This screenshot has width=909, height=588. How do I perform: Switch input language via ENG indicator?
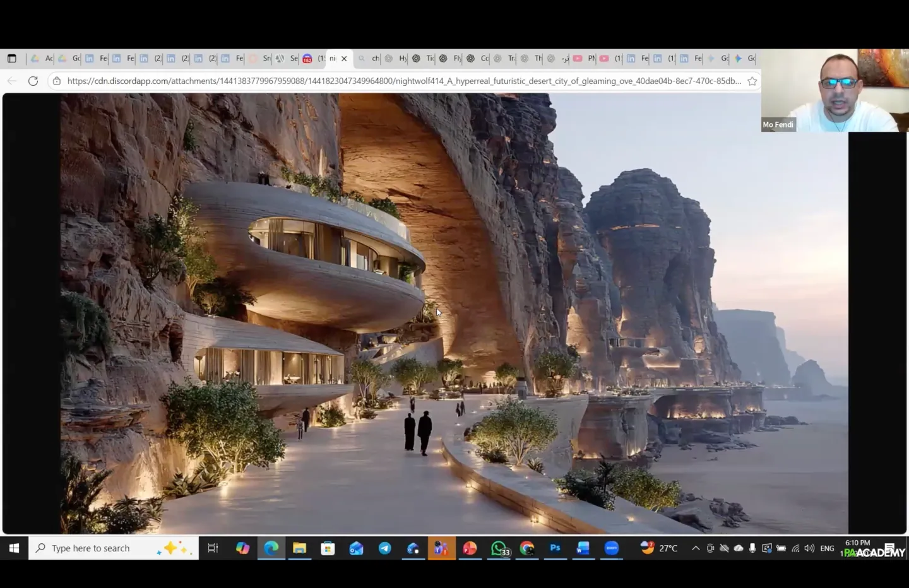pos(827,548)
